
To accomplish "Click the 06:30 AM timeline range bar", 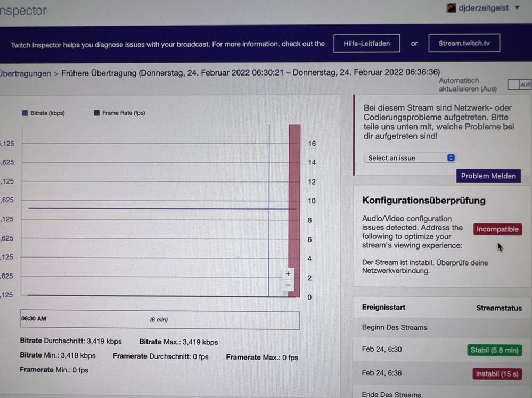I will coord(160,319).
